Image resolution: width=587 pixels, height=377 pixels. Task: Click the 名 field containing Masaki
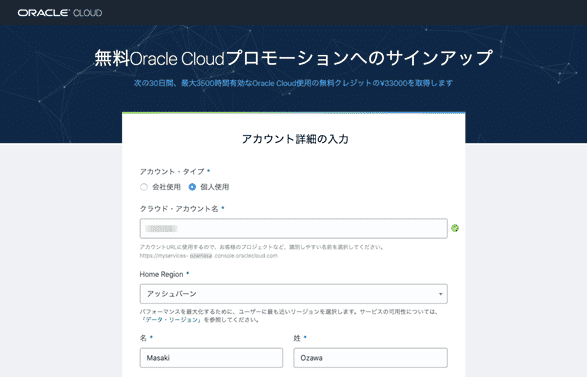212,358
